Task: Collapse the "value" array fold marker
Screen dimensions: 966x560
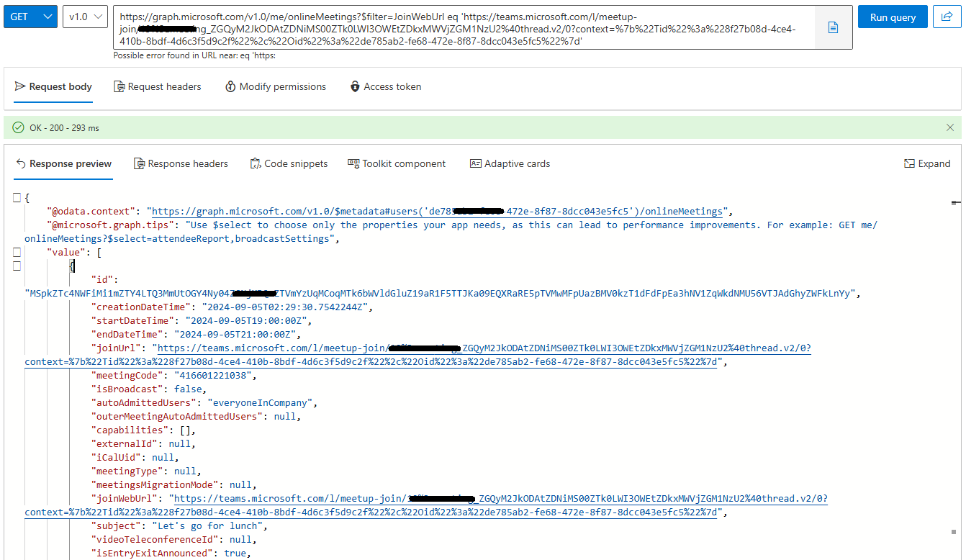Action: click(x=17, y=252)
